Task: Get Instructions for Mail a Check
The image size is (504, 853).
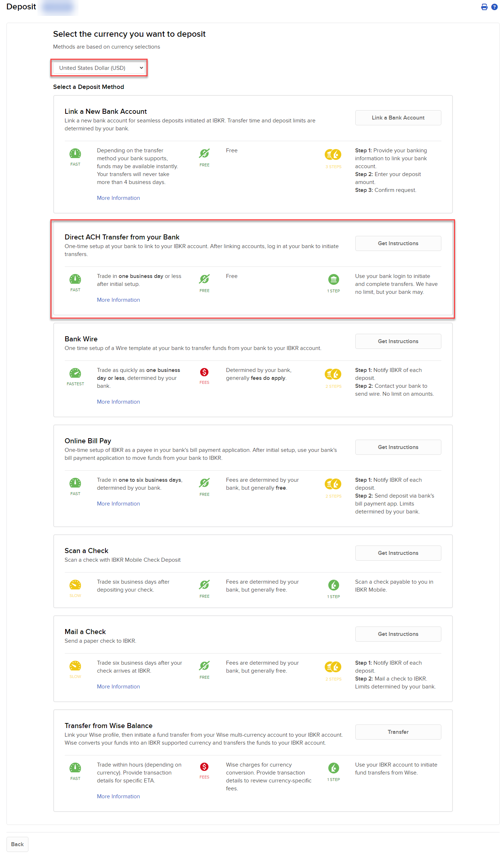Action: (x=398, y=634)
